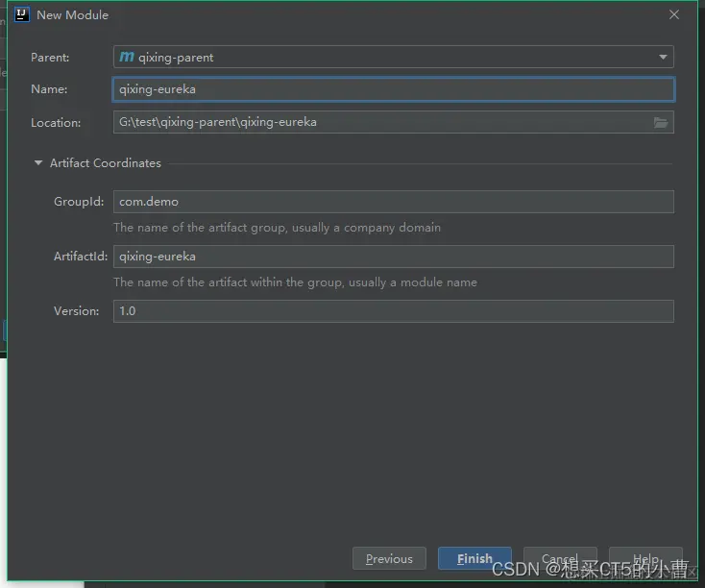Click the 'Location:' label
Viewport: 705px width, 588px height.
[56, 122]
